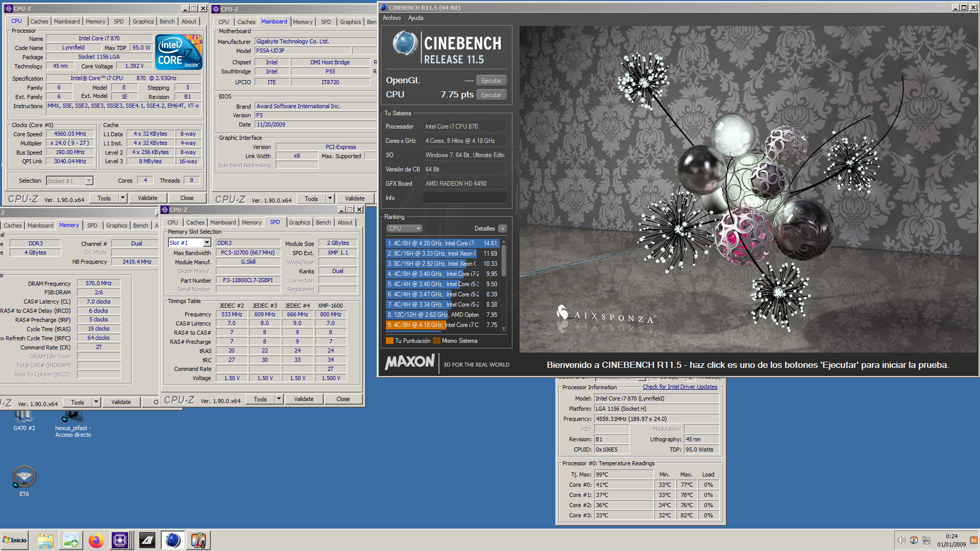Click the Detalles arrow icon
Screen dimensions: 980x551
coord(503,229)
